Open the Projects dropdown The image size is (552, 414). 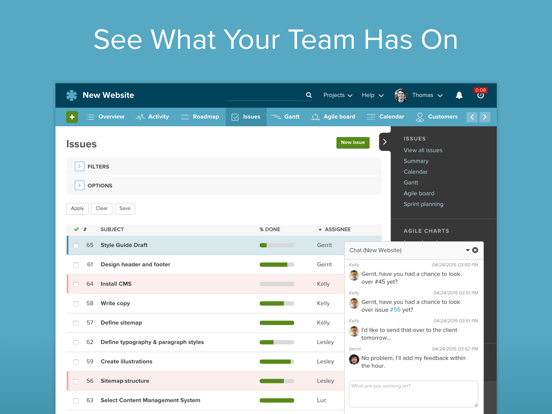point(338,95)
